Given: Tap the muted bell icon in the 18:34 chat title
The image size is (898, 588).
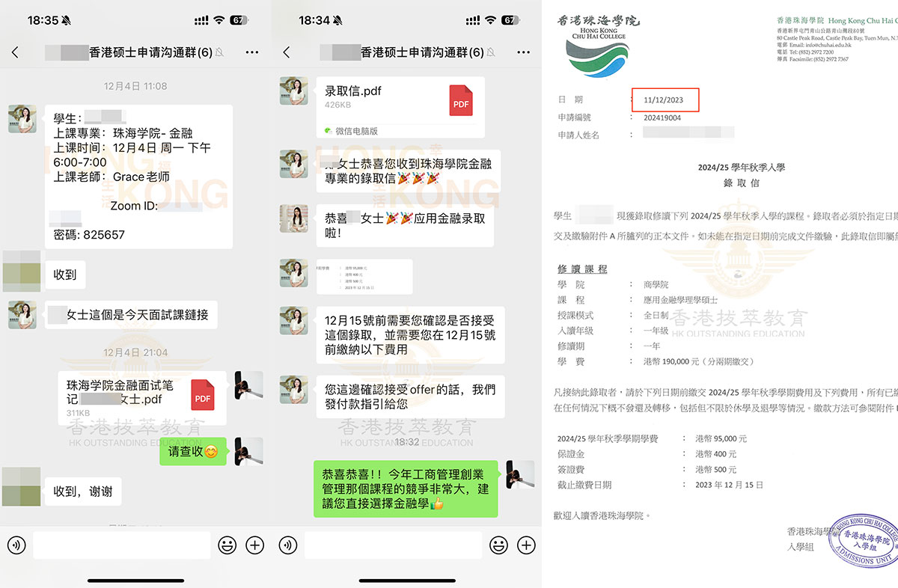Looking at the screenshot, I should point(491,53).
